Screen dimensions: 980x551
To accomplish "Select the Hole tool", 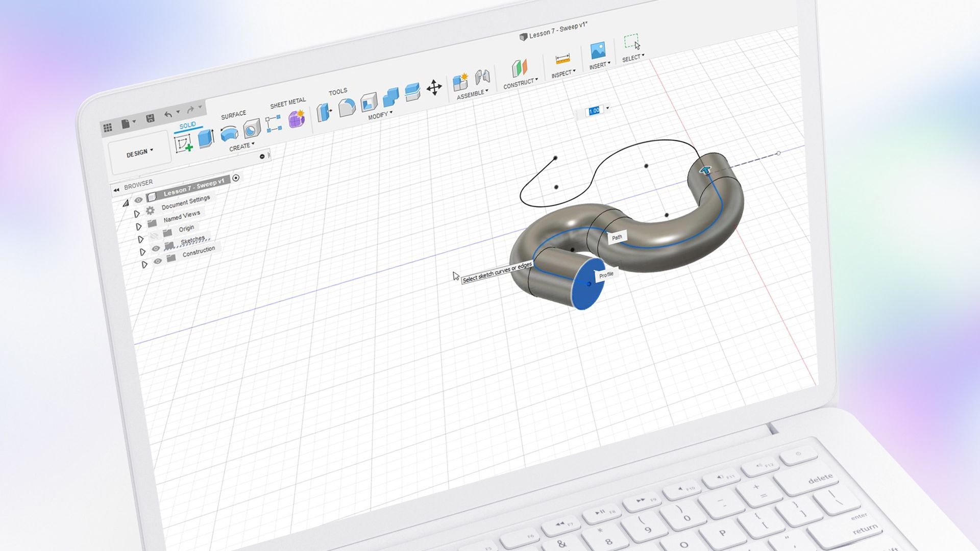I will click(x=252, y=129).
